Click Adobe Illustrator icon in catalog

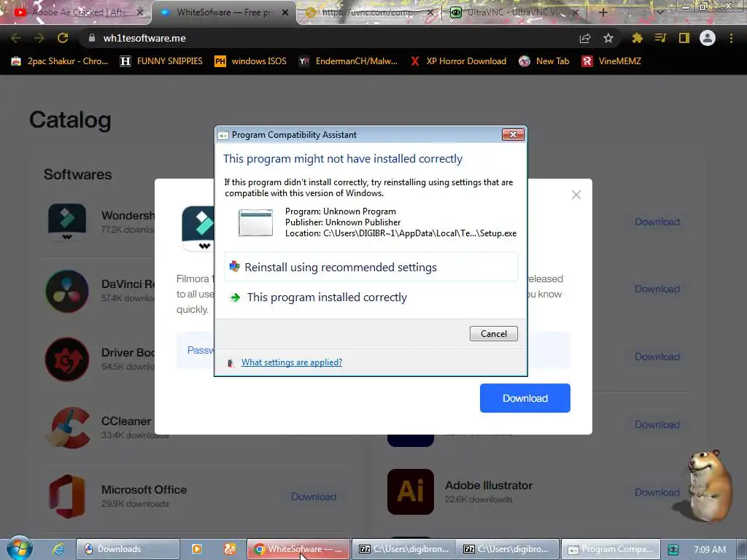coord(411,492)
